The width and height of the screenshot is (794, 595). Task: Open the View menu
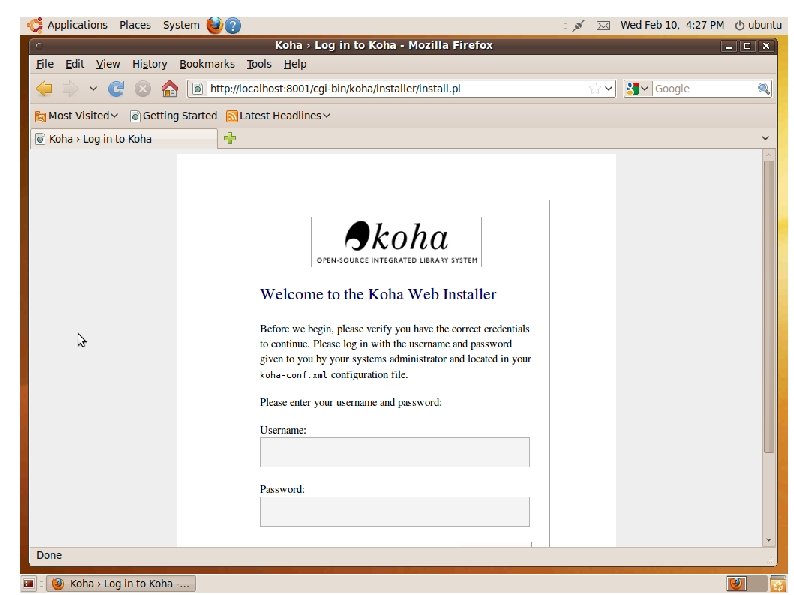pos(108,64)
